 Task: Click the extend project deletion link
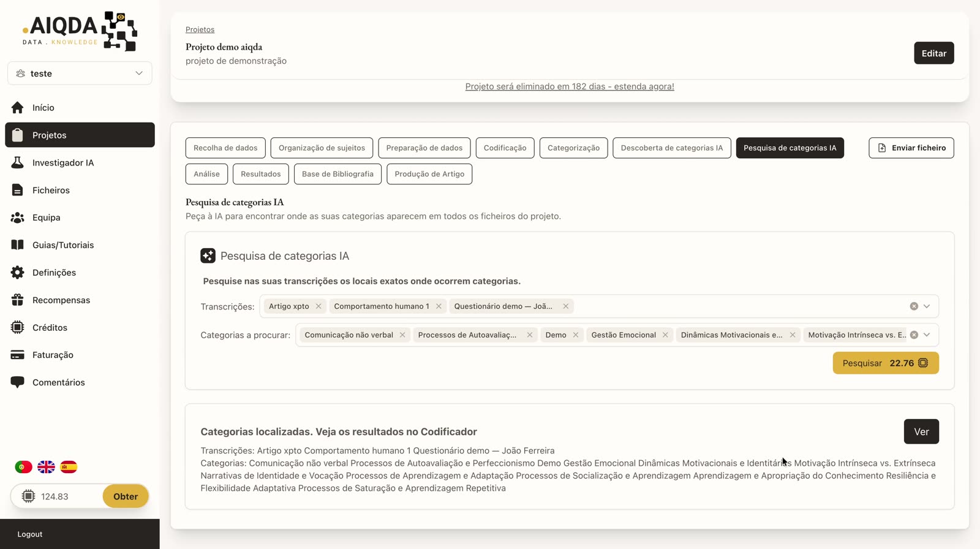570,86
